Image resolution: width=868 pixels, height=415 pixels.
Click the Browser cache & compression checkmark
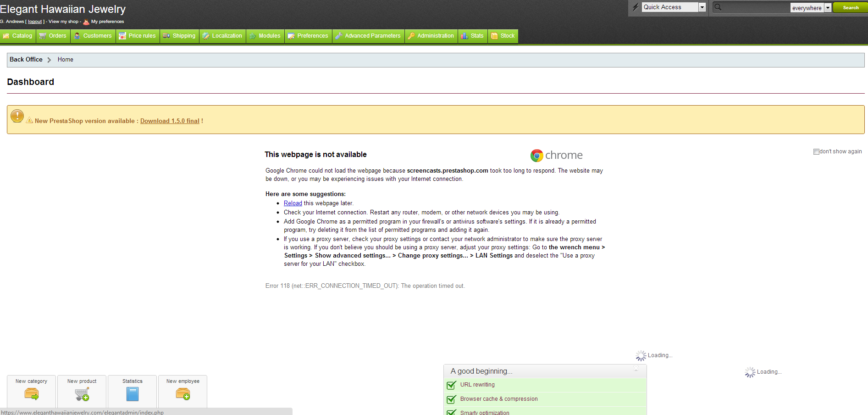tap(452, 399)
